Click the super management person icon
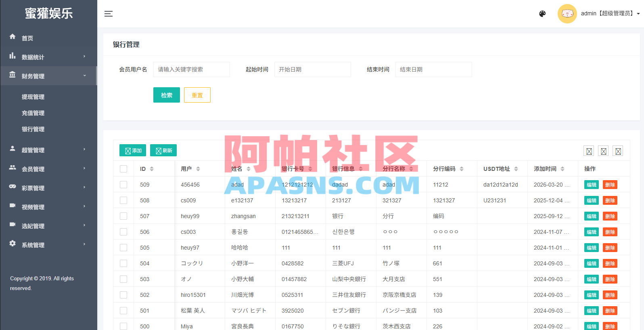644x330 pixels. [13, 149]
